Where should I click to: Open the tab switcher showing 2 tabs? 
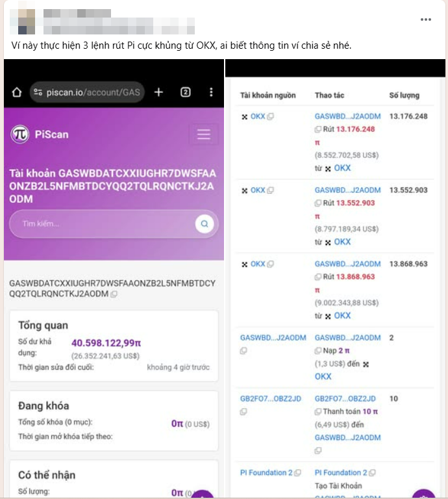click(x=185, y=92)
